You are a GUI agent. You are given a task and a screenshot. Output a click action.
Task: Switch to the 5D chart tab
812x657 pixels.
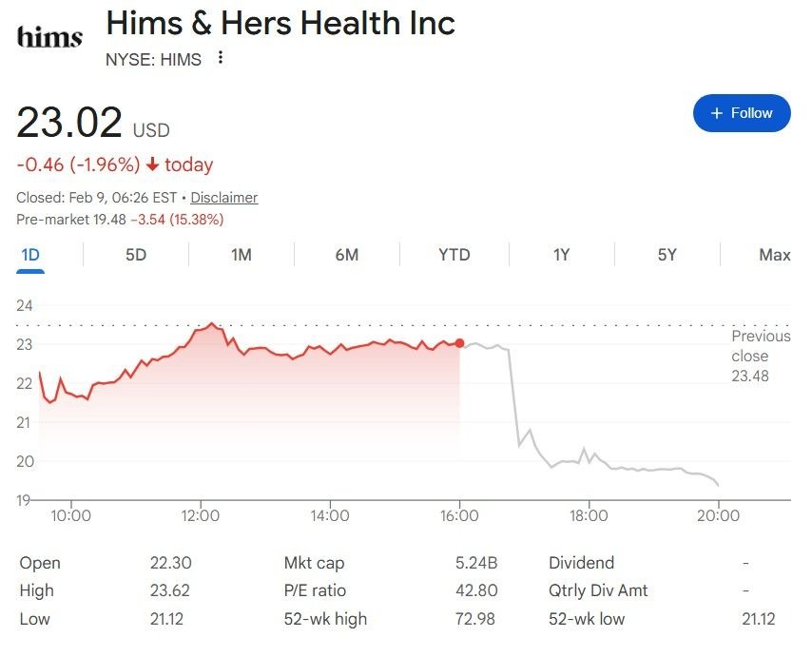click(x=136, y=255)
